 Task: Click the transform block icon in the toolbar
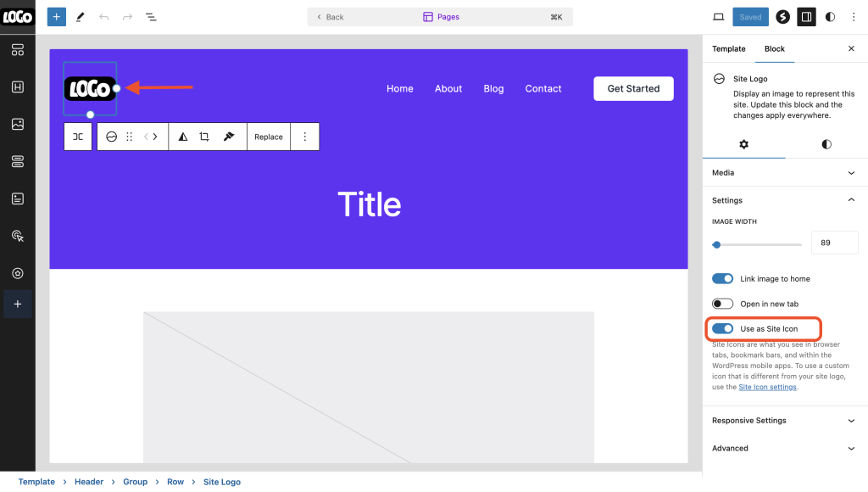click(78, 136)
